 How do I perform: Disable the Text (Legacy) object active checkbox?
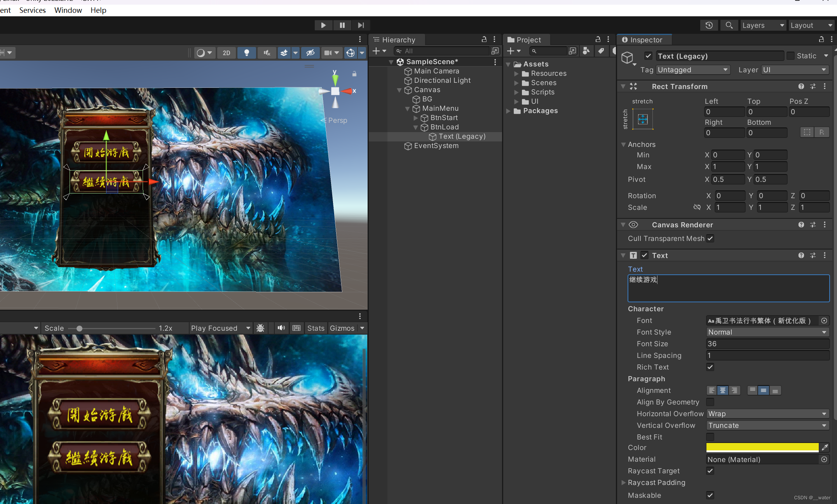[648, 56]
